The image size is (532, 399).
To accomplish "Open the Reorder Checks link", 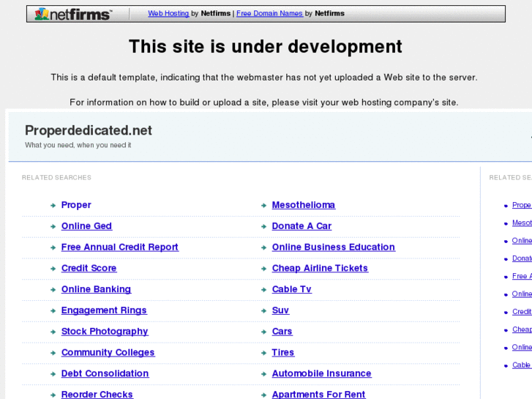I will (x=97, y=395).
